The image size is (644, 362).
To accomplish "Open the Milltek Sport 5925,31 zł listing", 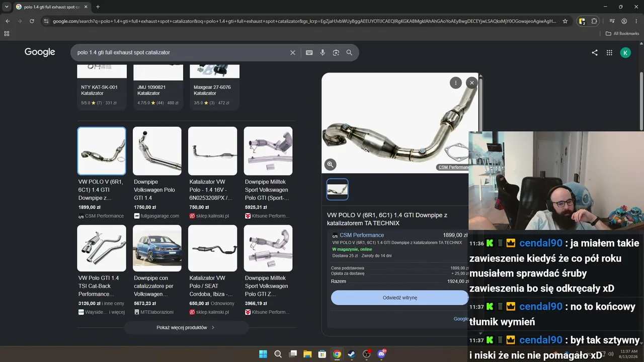I will point(268,173).
